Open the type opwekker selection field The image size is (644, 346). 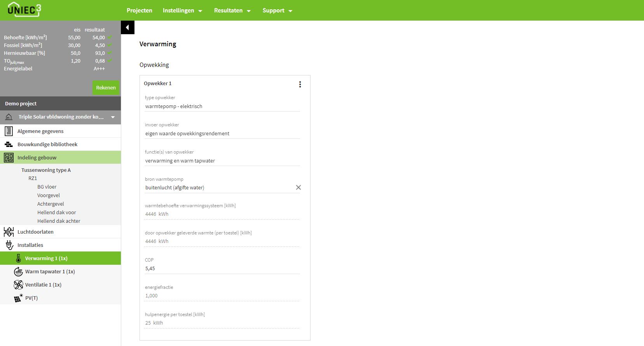pos(222,107)
